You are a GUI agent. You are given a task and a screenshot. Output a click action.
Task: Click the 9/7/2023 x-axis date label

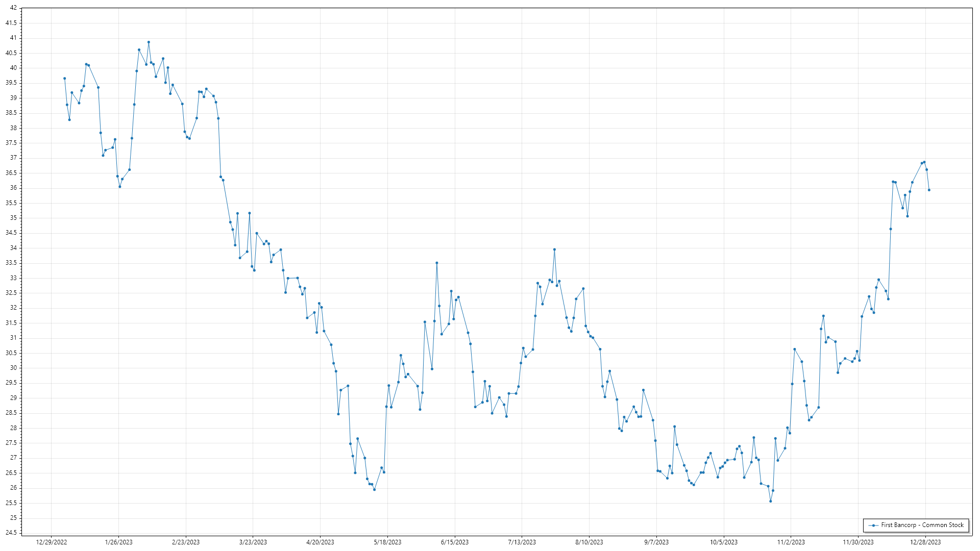[656, 542]
